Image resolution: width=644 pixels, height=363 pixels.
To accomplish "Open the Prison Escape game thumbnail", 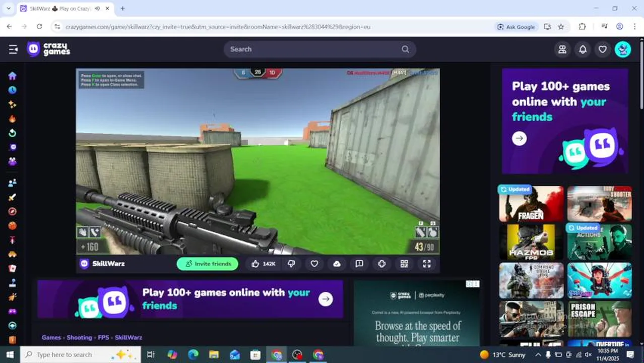I will [600, 319].
